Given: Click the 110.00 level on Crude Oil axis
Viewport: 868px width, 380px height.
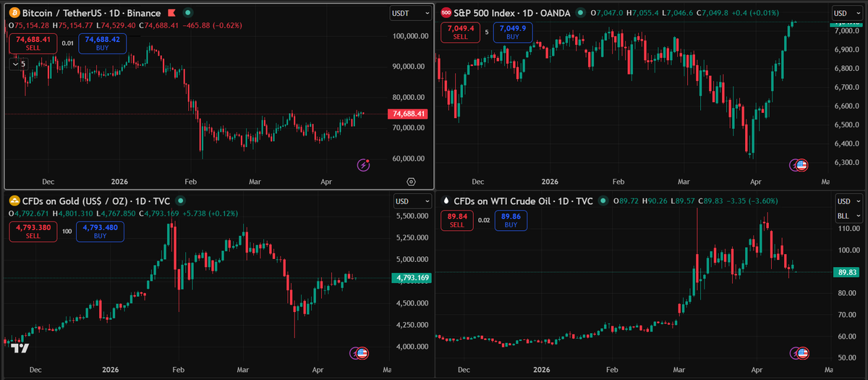Looking at the screenshot, I should click(848, 228).
